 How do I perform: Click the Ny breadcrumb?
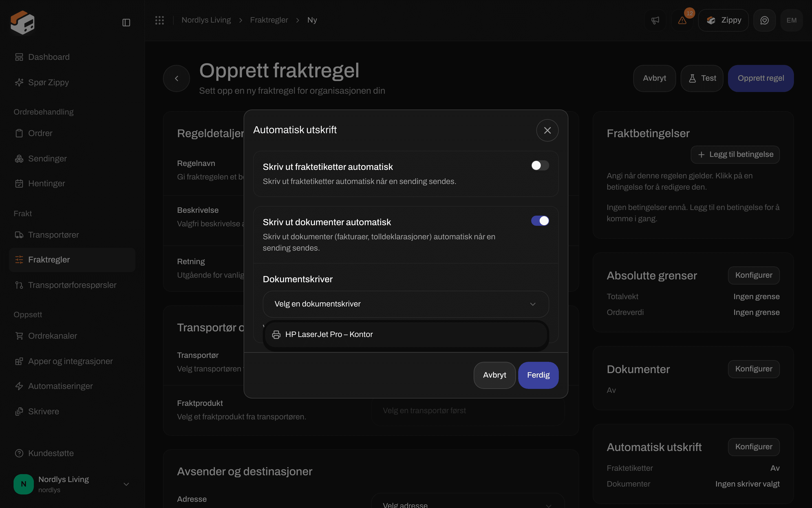312,20
